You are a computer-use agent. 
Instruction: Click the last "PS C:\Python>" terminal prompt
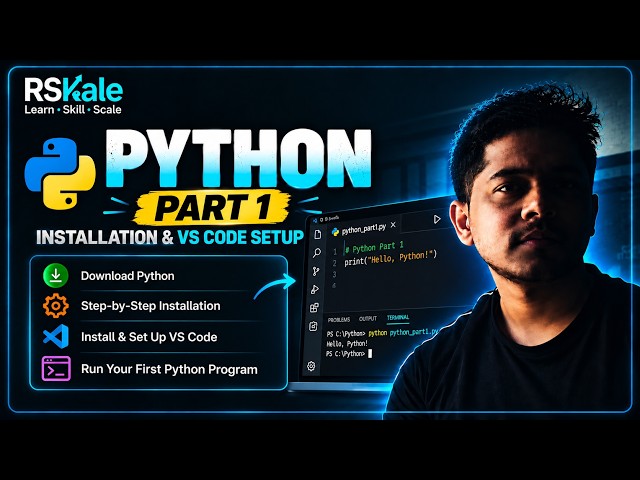point(345,354)
